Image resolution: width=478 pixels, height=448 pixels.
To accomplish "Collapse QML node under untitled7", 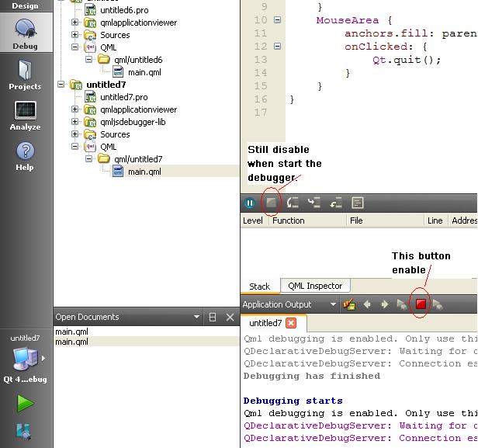I will [74, 147].
